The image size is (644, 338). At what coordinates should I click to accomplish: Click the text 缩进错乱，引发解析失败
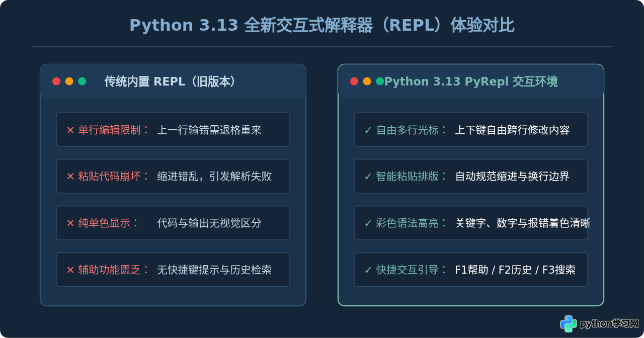pyautogui.click(x=214, y=177)
